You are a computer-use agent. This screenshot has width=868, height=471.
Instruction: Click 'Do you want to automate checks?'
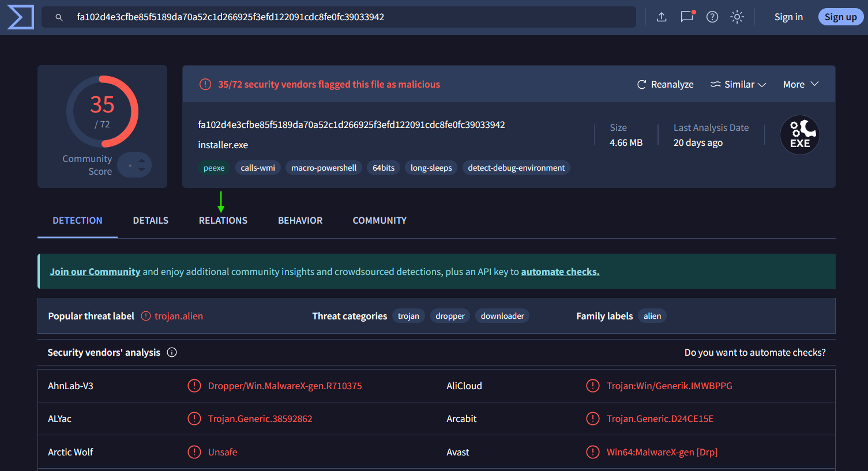[755, 352]
